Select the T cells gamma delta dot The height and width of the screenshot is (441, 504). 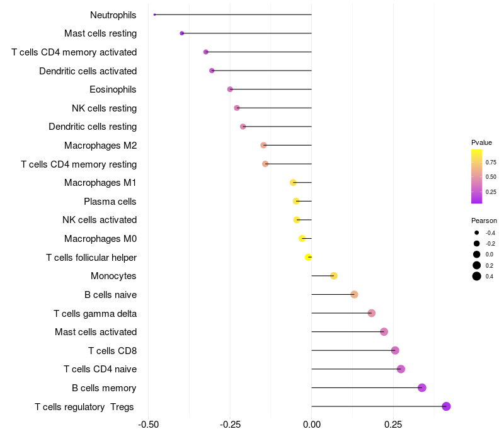(x=372, y=313)
